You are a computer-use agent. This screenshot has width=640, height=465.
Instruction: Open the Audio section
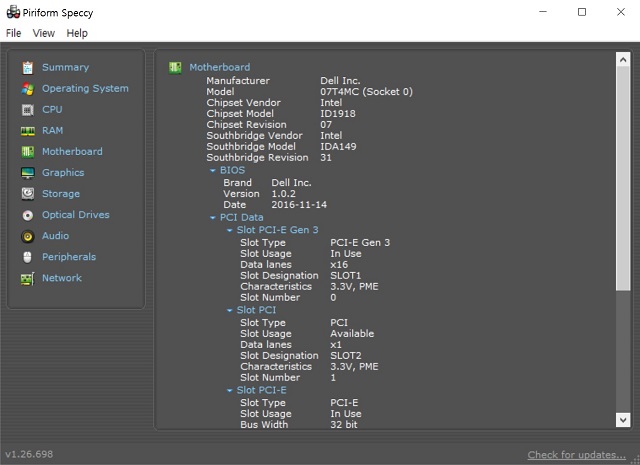[55, 236]
